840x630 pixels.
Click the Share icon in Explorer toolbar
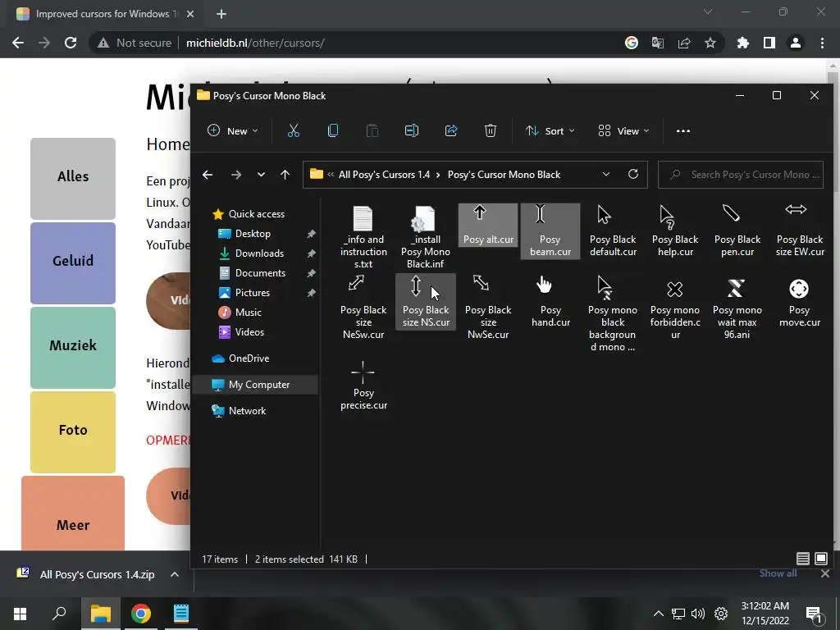point(451,130)
